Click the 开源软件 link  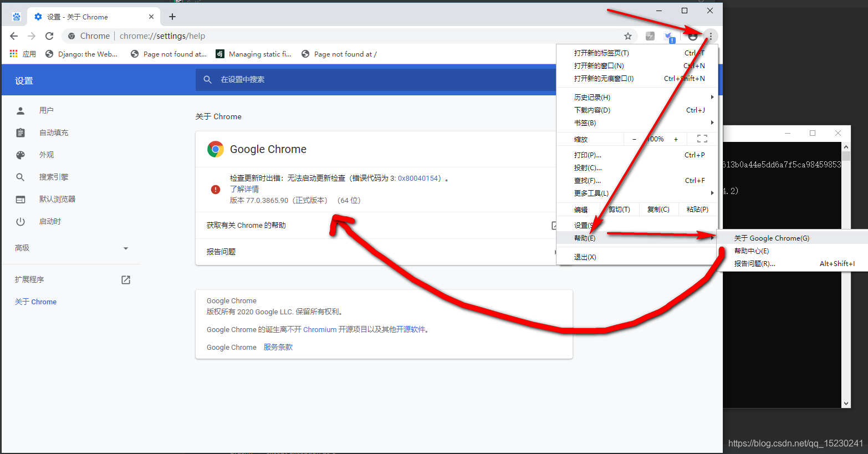[x=411, y=329]
